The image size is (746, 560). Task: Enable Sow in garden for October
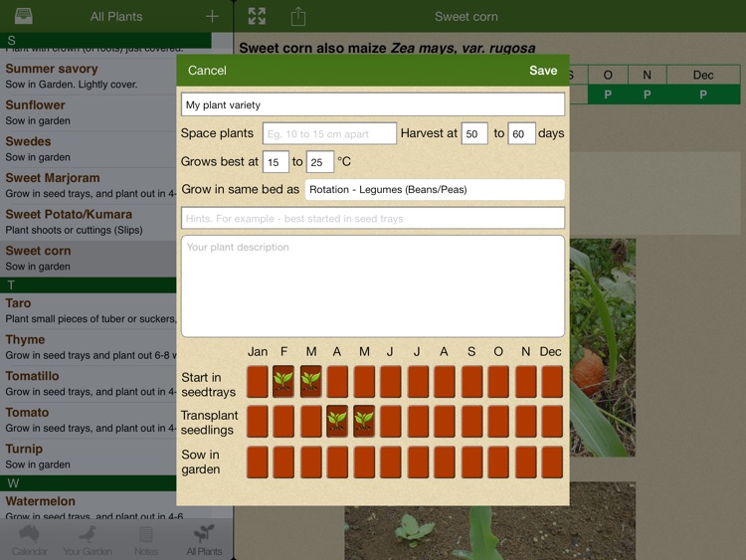tap(498, 462)
